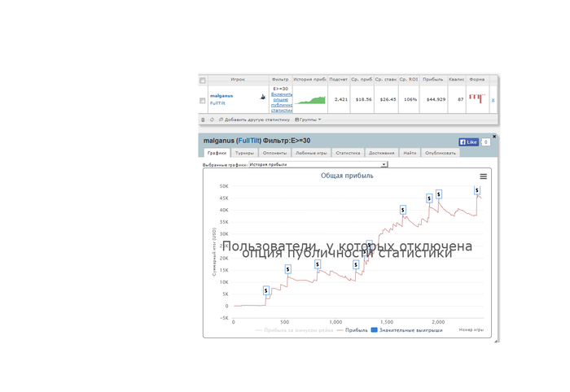Click the Форма column header

(477, 80)
